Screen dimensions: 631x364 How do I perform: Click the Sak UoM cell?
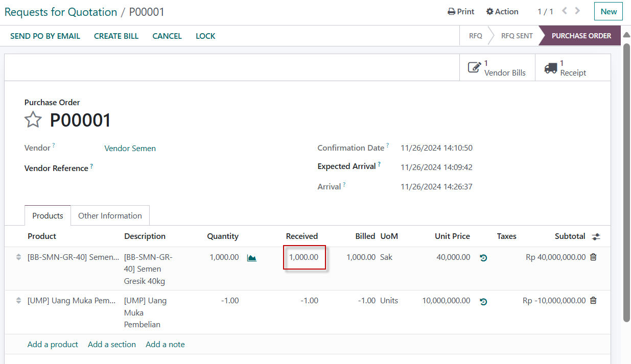pos(386,257)
